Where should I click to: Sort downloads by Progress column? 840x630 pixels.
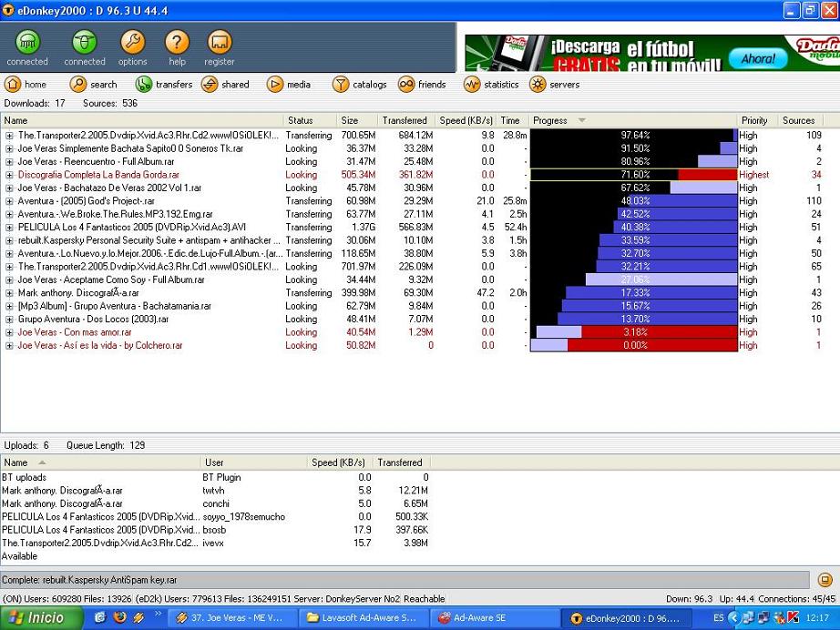[632, 120]
